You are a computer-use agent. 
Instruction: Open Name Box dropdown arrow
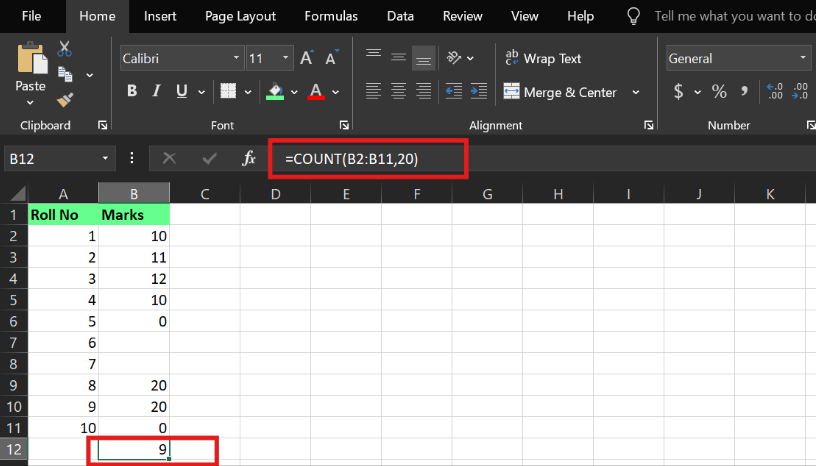tap(105, 158)
